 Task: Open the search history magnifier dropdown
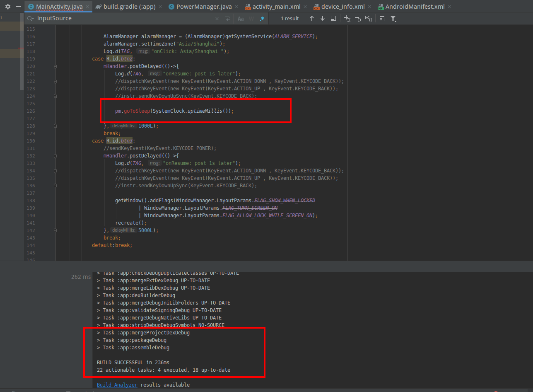pos(31,18)
